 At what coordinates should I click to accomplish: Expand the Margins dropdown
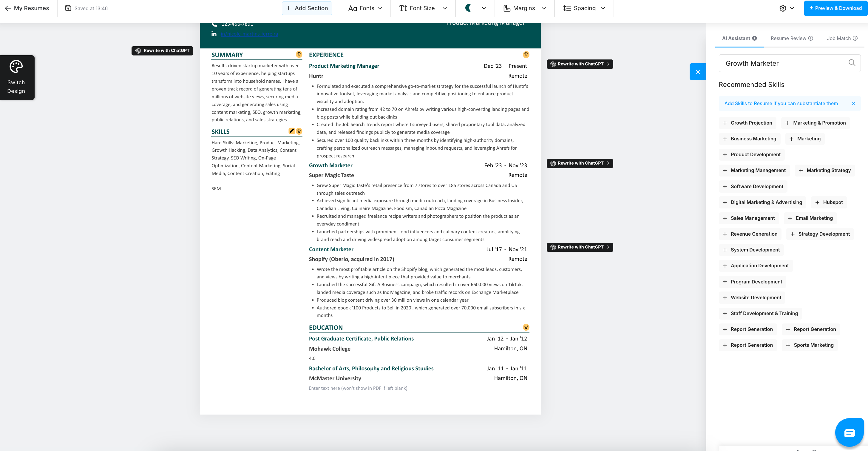pos(524,8)
